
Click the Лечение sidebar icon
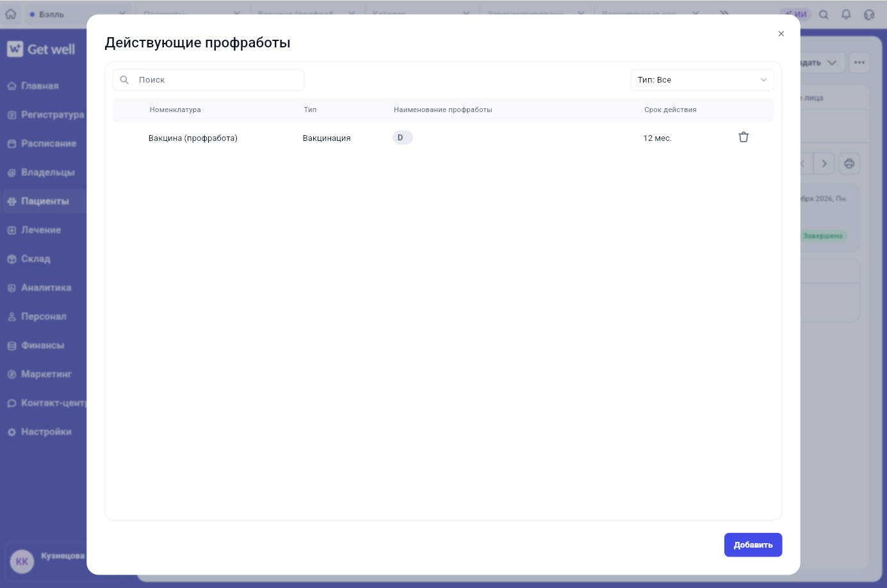point(12,230)
